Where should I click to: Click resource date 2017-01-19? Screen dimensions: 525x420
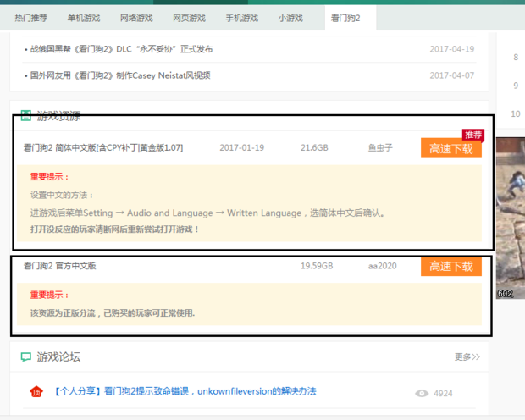(241, 147)
